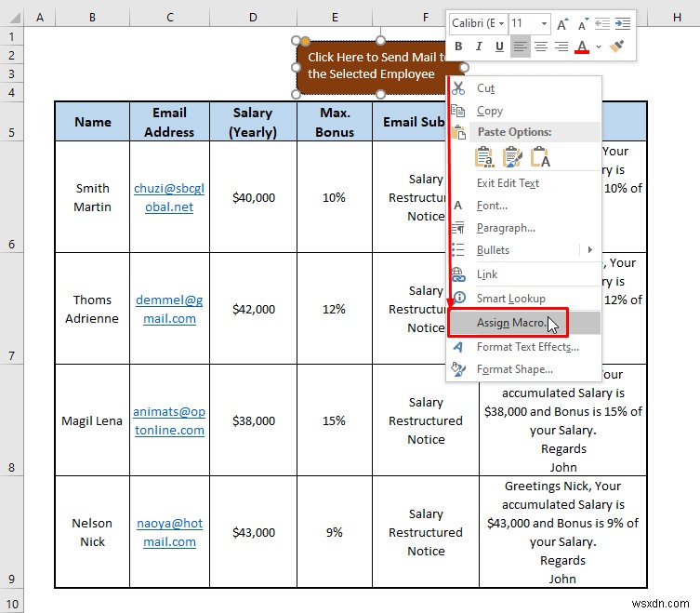Click the Paragraph pilcrow icon
The image size is (700, 613).
(x=458, y=228)
